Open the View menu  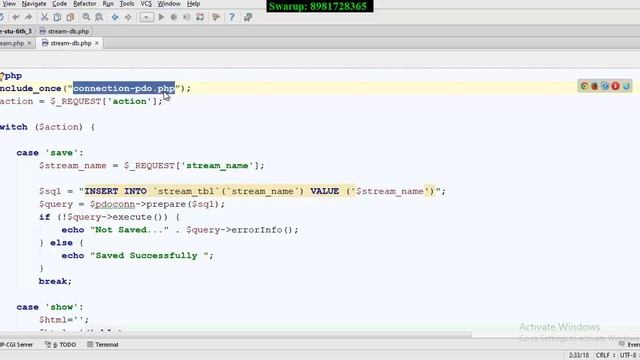9,4
